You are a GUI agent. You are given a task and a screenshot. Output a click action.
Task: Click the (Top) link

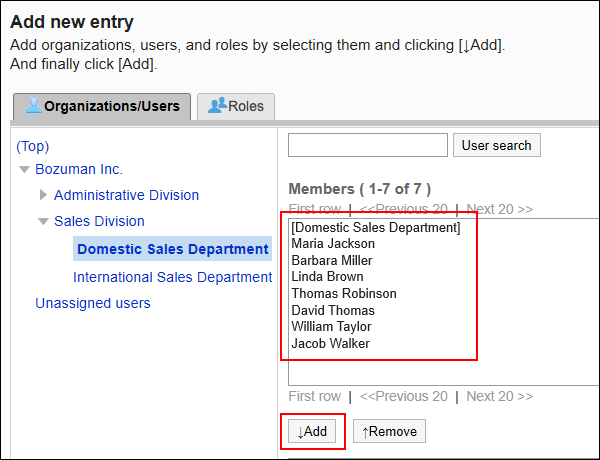tap(33, 146)
